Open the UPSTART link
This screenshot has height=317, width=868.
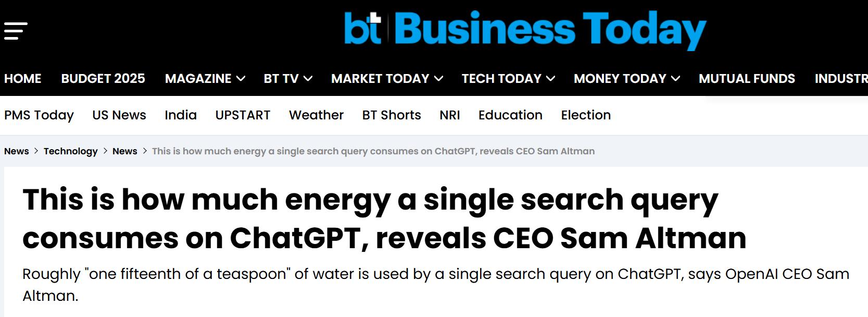pyautogui.click(x=243, y=115)
